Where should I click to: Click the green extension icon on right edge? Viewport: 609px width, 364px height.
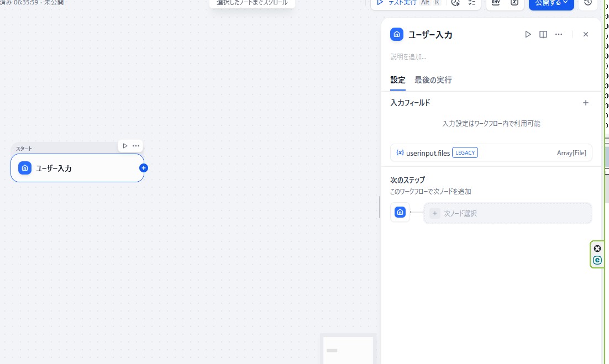(x=597, y=260)
